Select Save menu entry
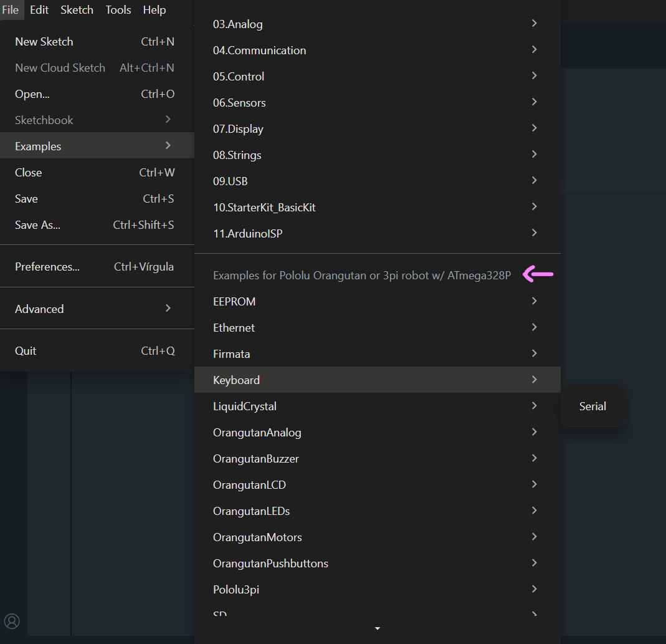 pyautogui.click(x=97, y=199)
